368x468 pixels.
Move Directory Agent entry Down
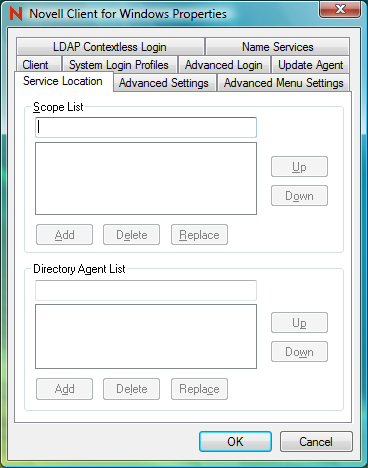coord(299,352)
